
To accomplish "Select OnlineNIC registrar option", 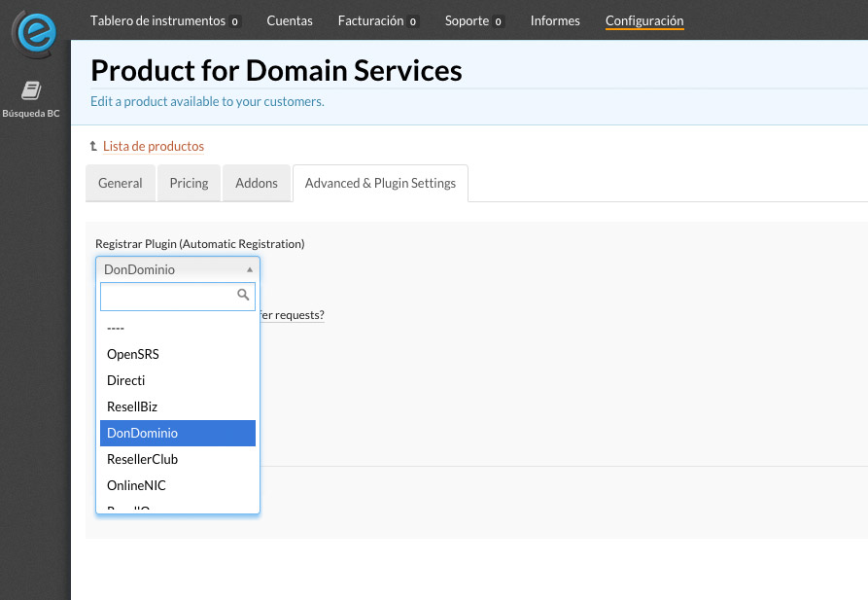I will point(178,485).
